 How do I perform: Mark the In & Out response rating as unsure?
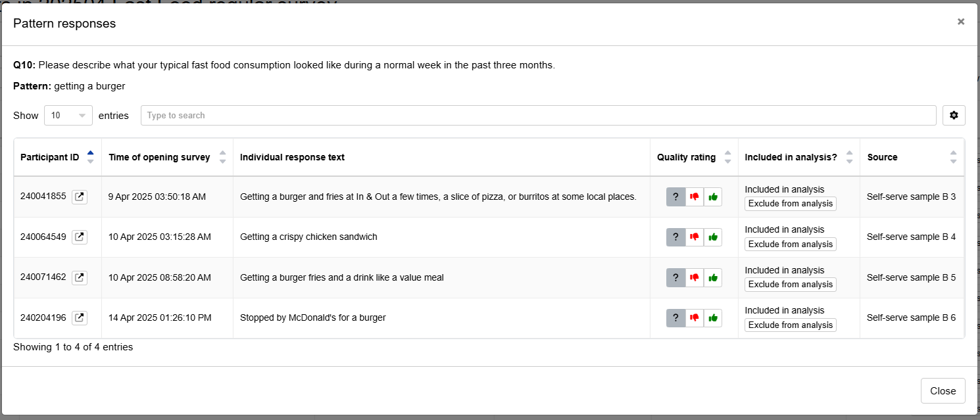tap(675, 197)
